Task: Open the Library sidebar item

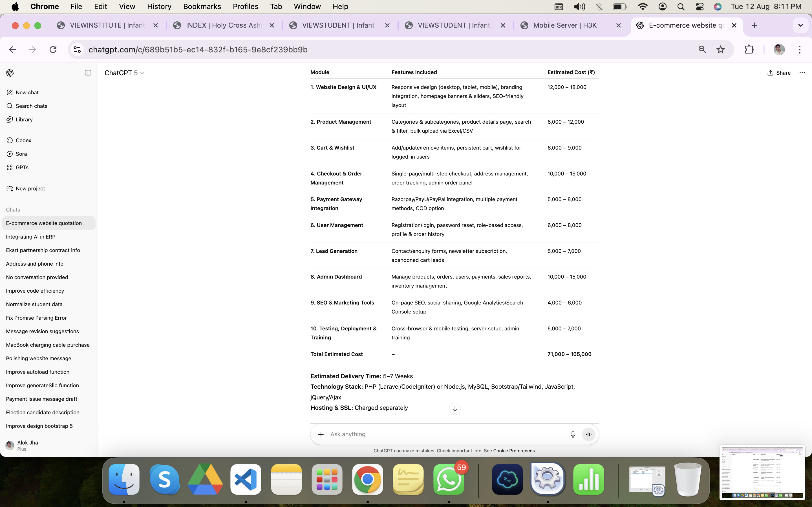Action: coord(24,119)
